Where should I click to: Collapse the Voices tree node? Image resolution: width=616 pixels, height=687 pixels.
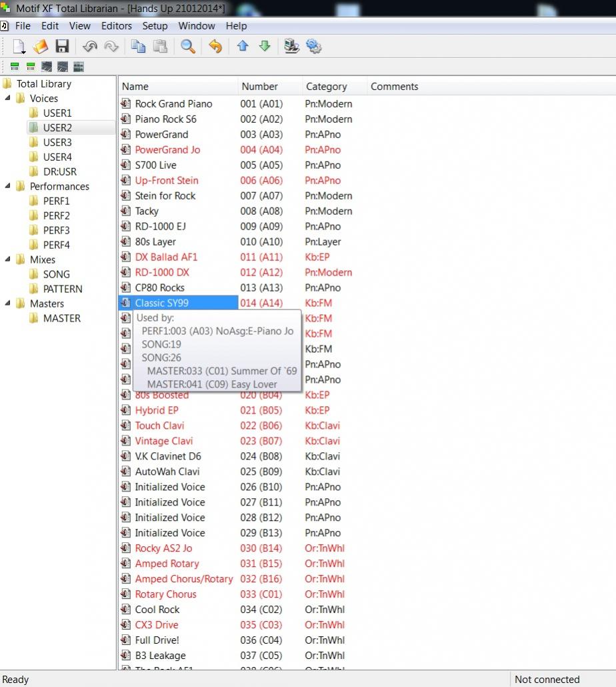pyautogui.click(x=7, y=98)
